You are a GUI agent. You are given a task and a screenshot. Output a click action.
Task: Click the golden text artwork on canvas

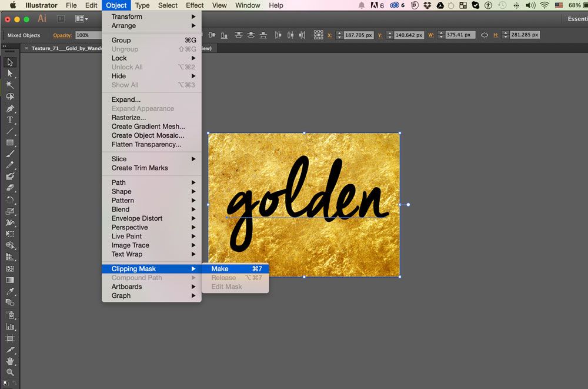tap(308, 205)
